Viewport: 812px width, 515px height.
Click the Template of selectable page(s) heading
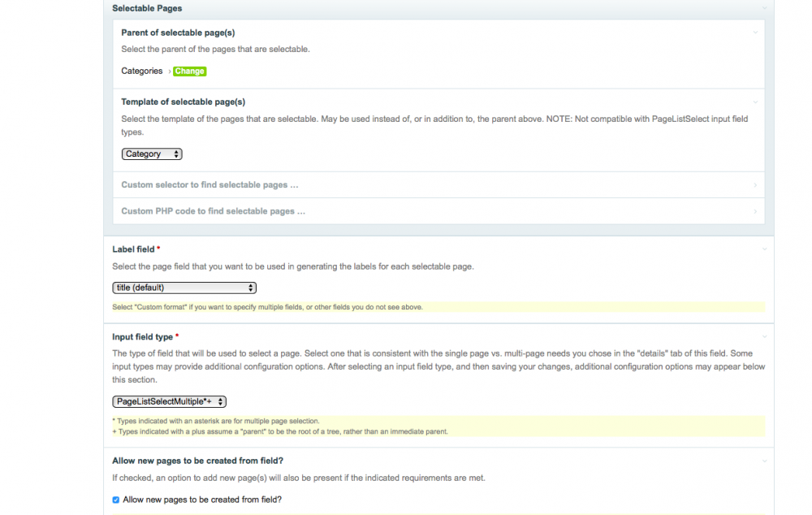tap(183, 102)
